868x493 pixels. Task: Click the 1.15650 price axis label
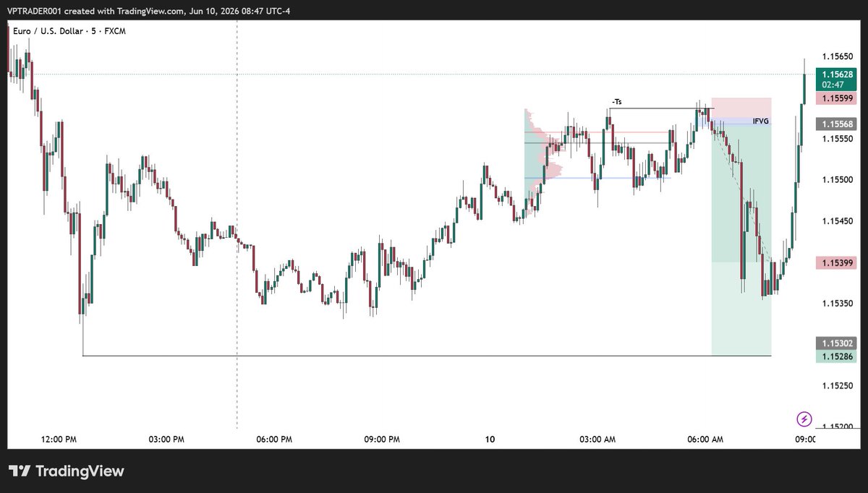[838, 56]
